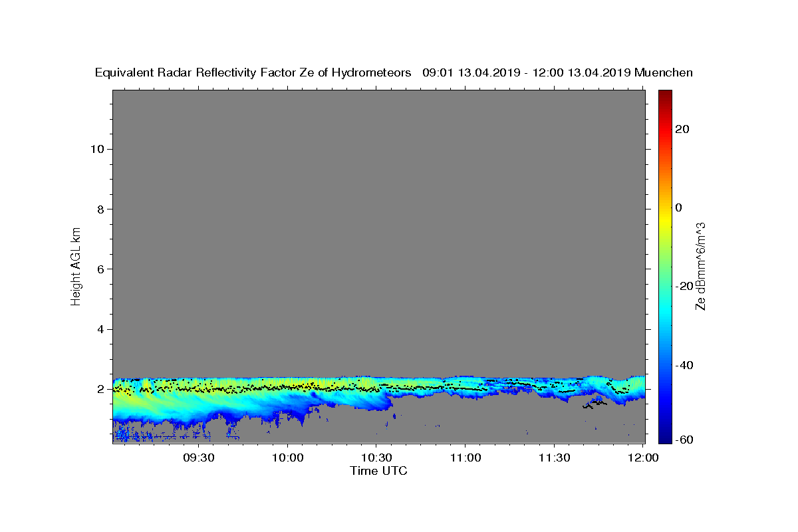Image resolution: width=798 pixels, height=532 pixels.
Task: Click the '10:30' time tick label
Action: 376,458
